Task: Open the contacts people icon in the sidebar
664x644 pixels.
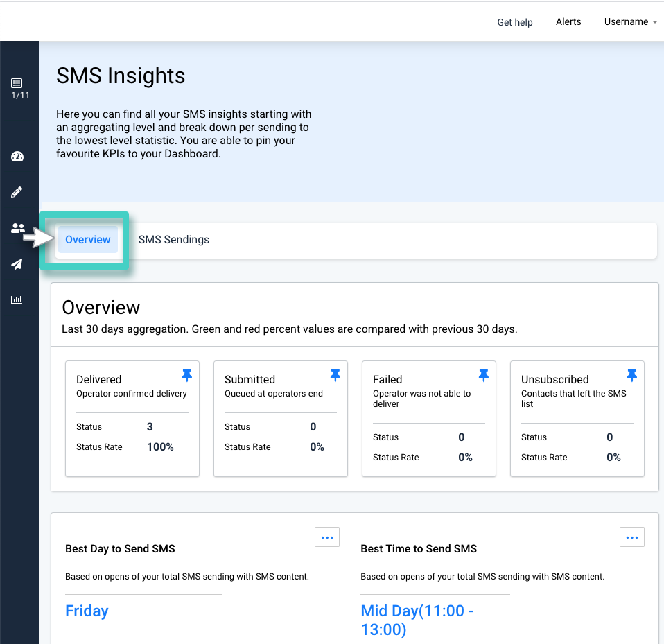Action: click(x=18, y=228)
